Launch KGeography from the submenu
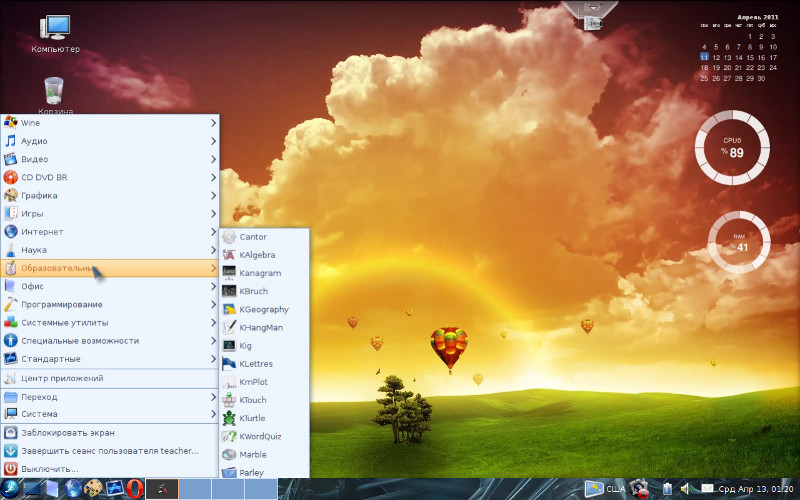Image resolution: width=800 pixels, height=500 pixels. [x=264, y=309]
